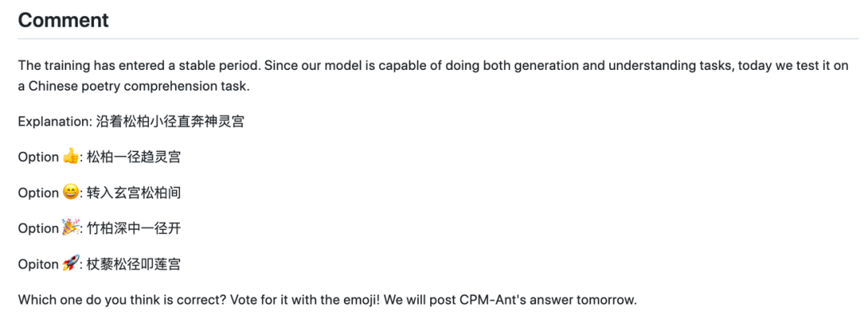Click the Option label before party popper
Viewport: 868px width, 323px height.
pos(38,228)
